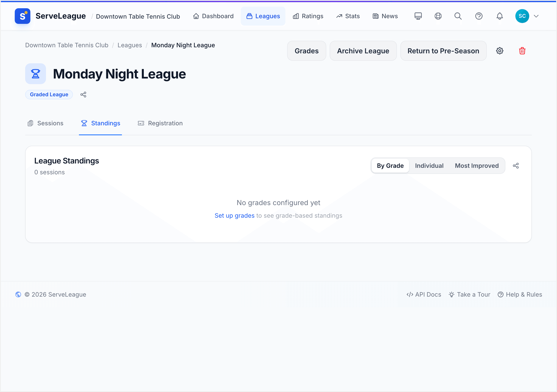Go to Ratings in top navigation
This screenshot has height=392, width=557.
pyautogui.click(x=308, y=16)
